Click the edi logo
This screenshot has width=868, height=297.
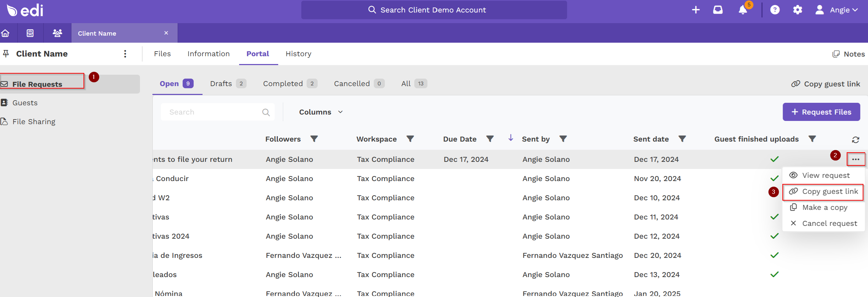(x=25, y=10)
